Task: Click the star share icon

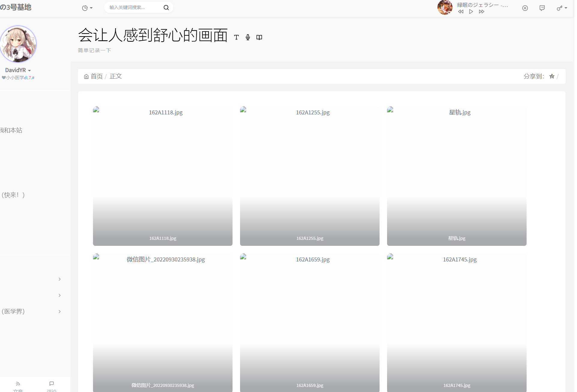Action: click(551, 76)
